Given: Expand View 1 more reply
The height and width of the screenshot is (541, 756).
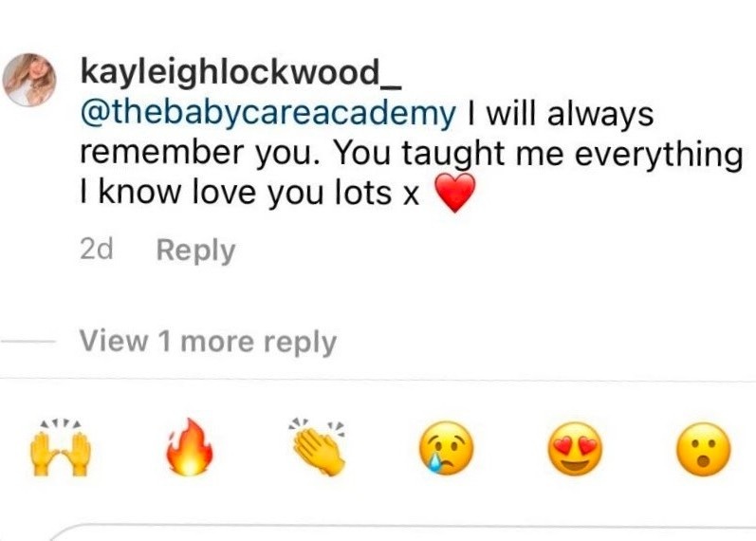Looking at the screenshot, I should (208, 342).
